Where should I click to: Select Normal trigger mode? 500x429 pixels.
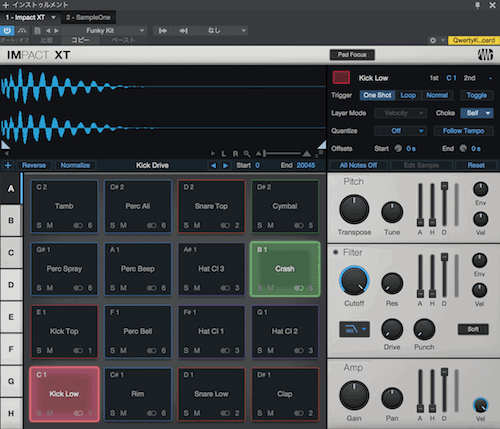[437, 95]
